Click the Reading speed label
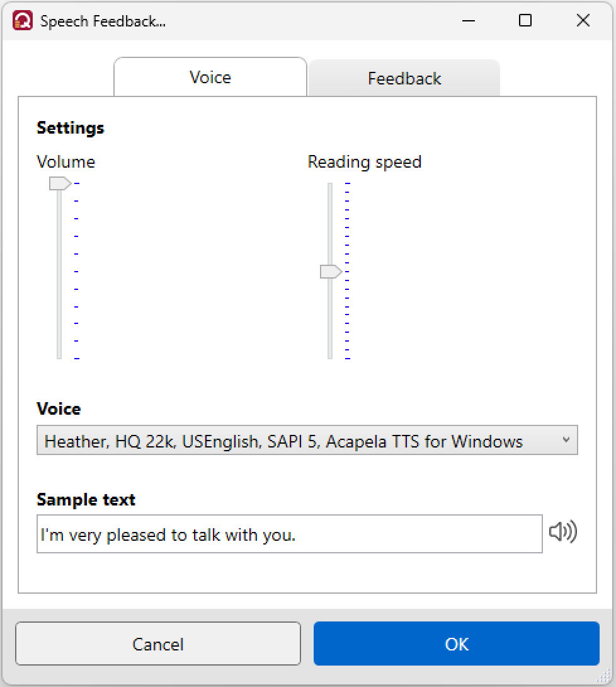616x687 pixels. [365, 162]
